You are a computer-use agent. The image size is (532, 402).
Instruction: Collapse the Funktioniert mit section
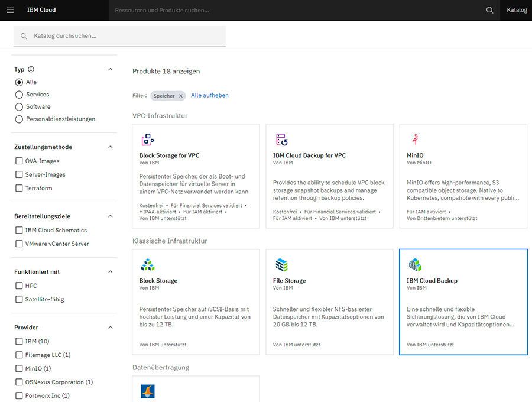[110, 273]
